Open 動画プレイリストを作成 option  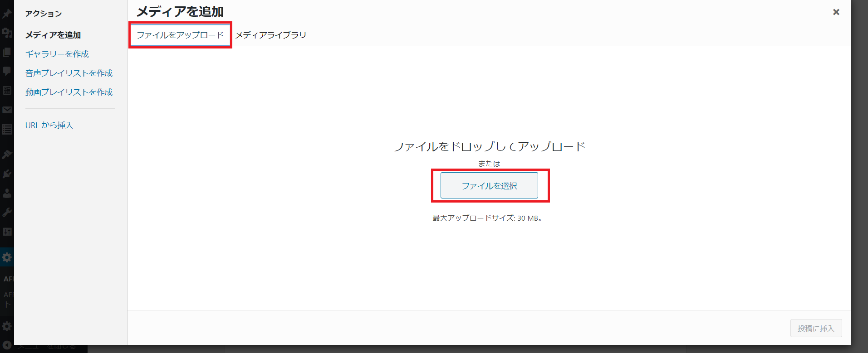pos(69,92)
